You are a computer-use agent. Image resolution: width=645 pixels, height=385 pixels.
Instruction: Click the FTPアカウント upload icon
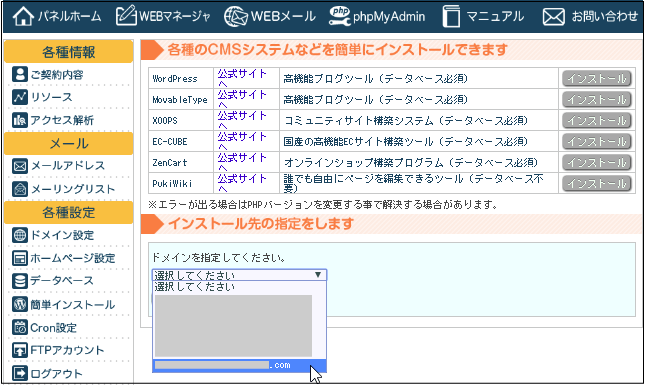click(20, 350)
